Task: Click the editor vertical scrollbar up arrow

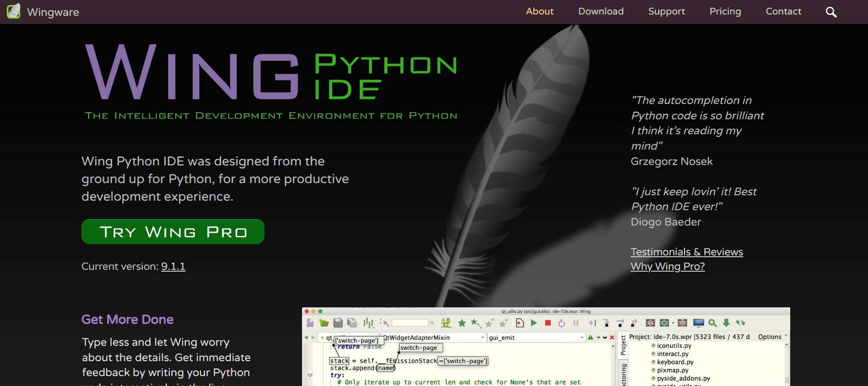Action: pyautogui.click(x=613, y=346)
